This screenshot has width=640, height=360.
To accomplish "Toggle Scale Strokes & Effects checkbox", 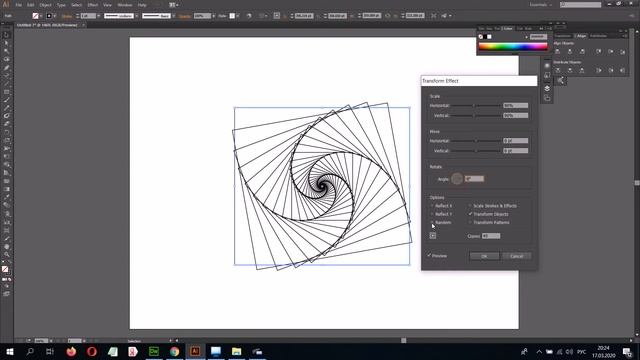I will (x=470, y=206).
